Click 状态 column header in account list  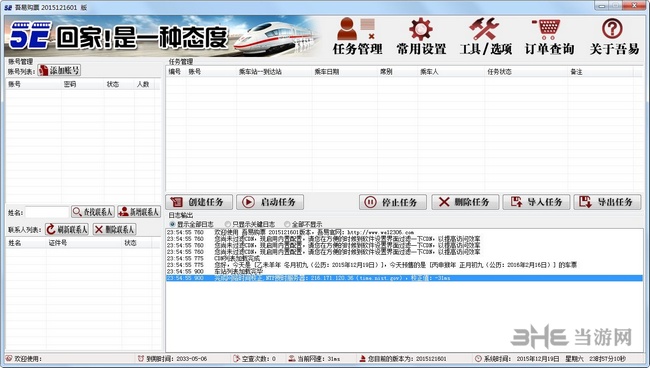[x=119, y=84]
